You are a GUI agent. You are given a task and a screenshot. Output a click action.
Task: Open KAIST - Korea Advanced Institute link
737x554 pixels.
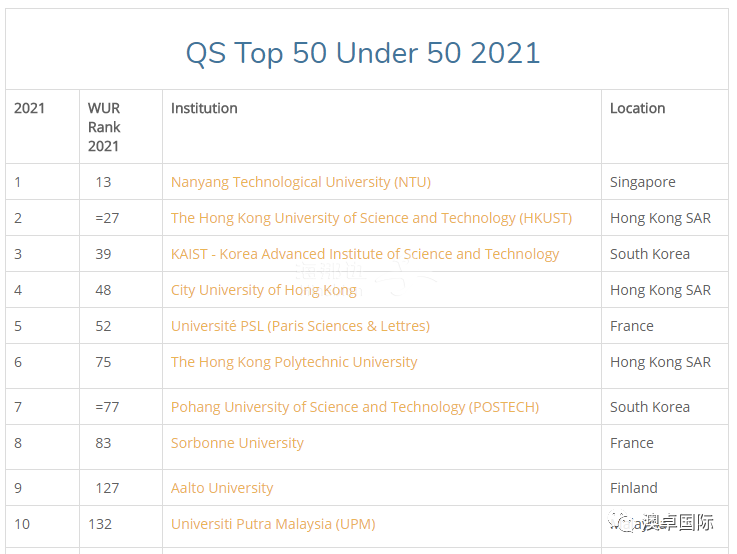[x=365, y=254]
